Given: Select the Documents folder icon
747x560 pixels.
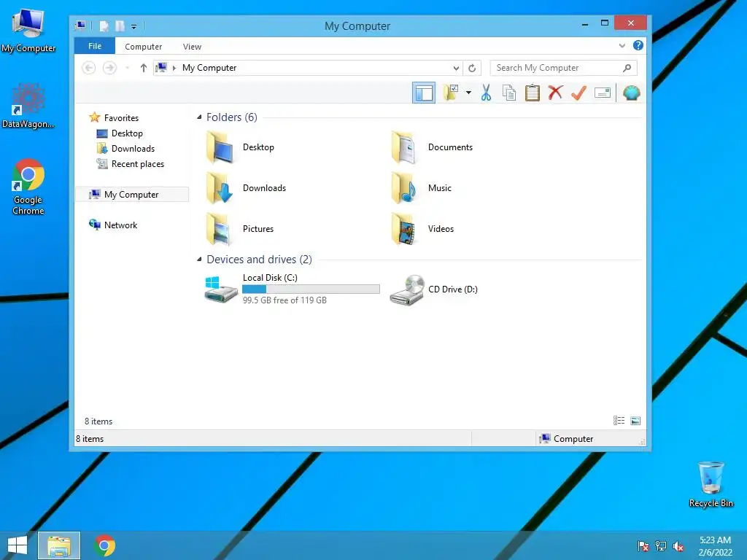Looking at the screenshot, I should tap(404, 147).
